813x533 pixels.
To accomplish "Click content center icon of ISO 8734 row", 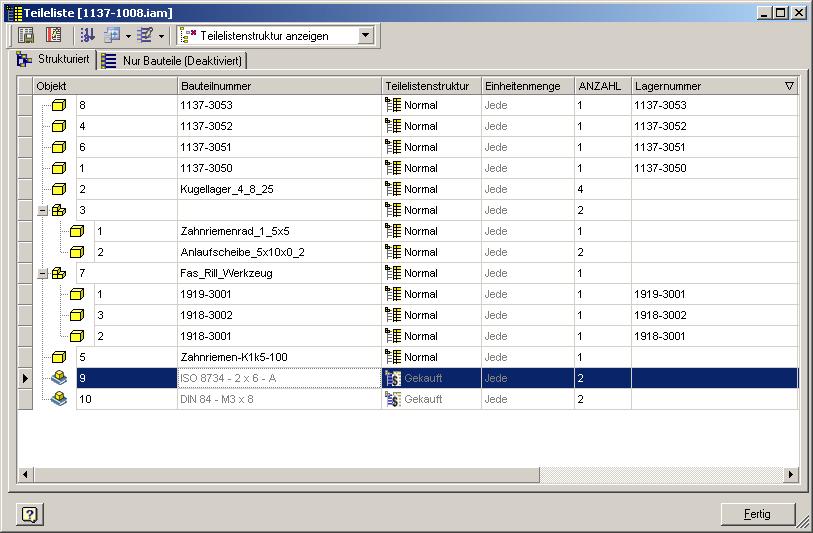I will pos(59,377).
